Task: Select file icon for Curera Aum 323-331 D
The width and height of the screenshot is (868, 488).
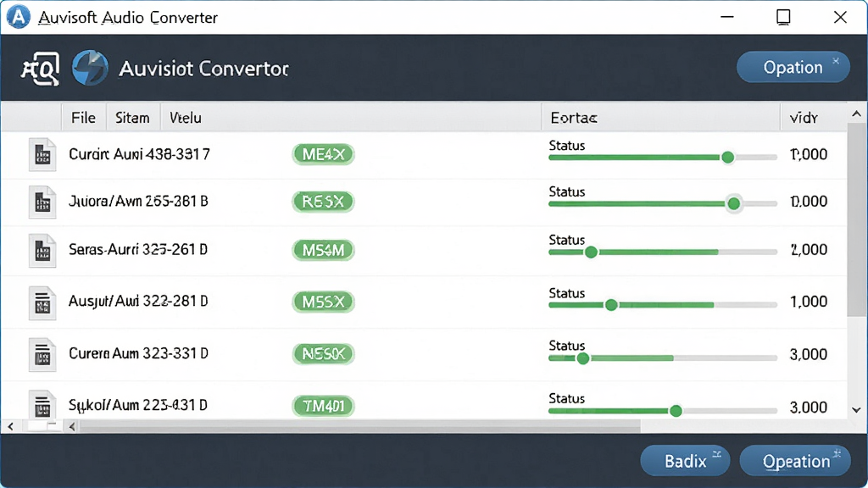Action: pos(42,355)
